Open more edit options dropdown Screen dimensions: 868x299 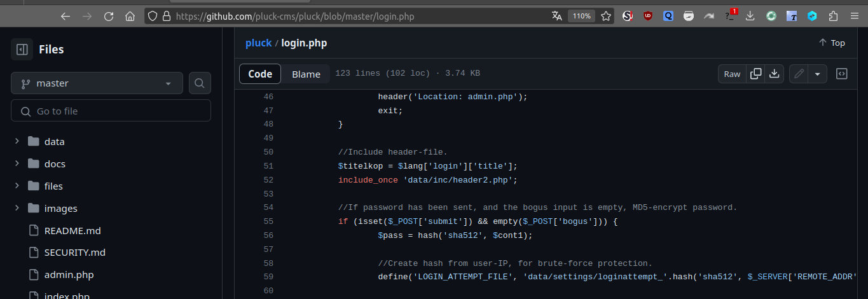[817, 74]
